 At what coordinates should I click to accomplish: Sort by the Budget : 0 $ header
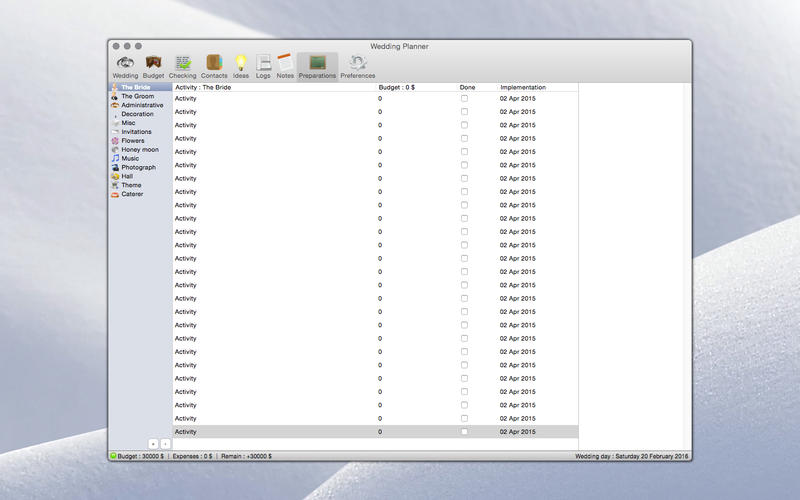396,87
